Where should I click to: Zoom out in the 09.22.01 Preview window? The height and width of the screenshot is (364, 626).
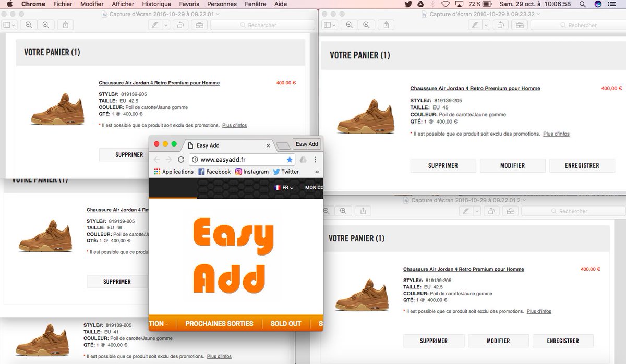click(x=29, y=25)
